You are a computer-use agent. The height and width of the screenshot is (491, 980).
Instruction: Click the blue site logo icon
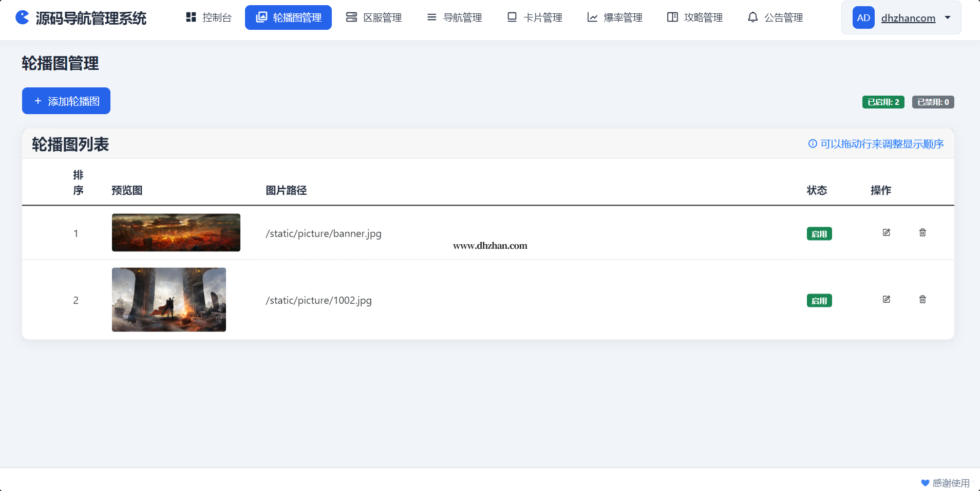pos(22,17)
